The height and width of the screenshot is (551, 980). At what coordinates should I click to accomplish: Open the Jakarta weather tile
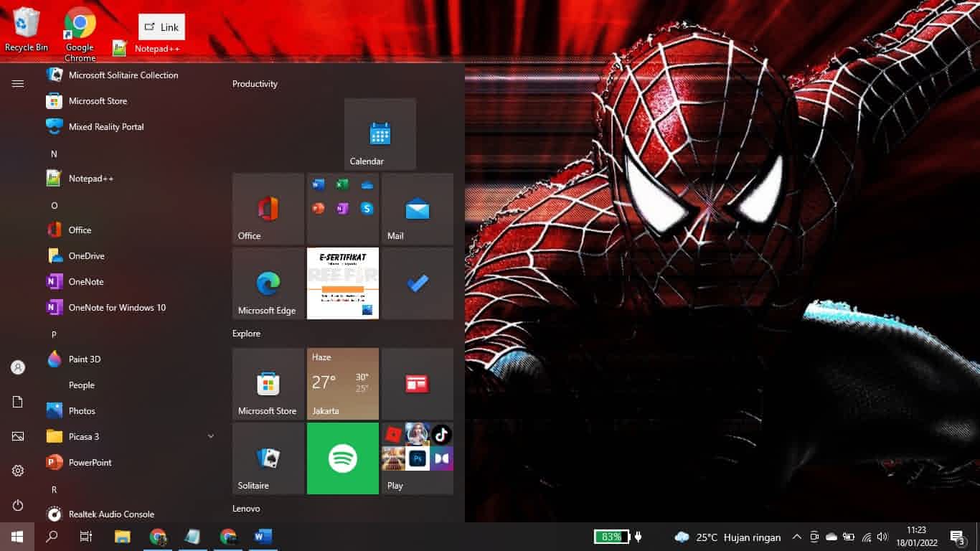(343, 384)
